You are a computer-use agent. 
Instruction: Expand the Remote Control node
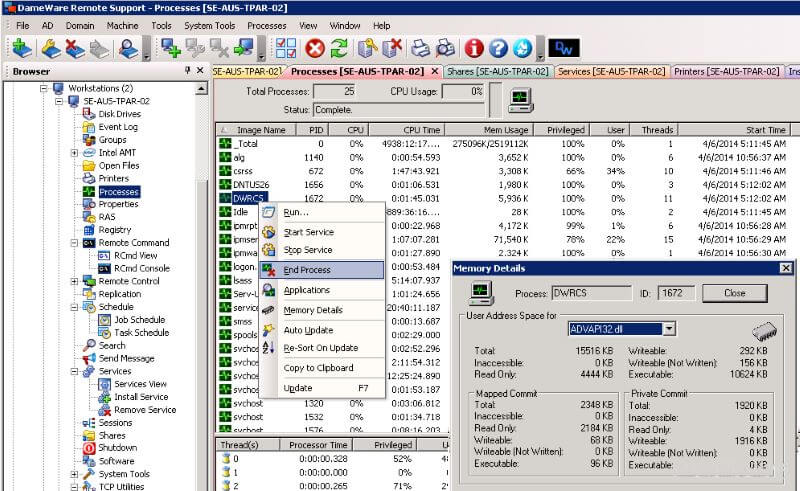click(74, 281)
